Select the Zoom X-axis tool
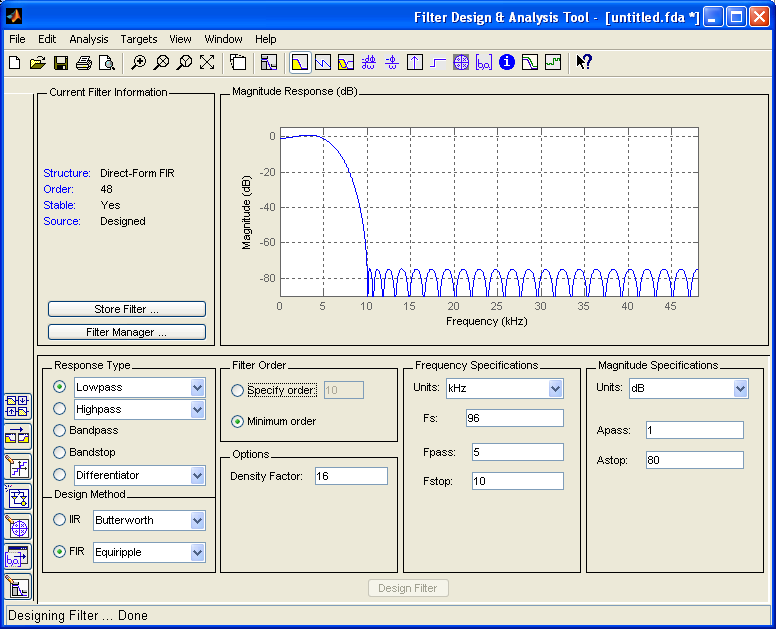Screen dimensions: 776x629 pyautogui.click(x=161, y=62)
